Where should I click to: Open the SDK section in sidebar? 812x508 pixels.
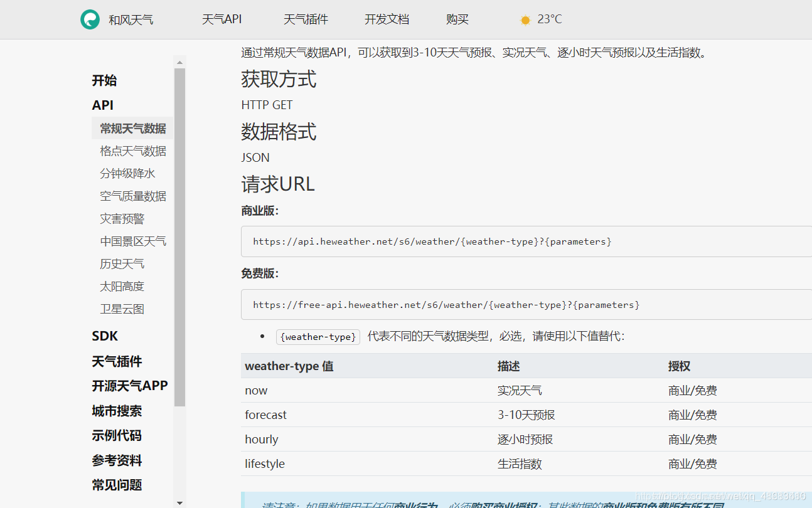point(105,336)
